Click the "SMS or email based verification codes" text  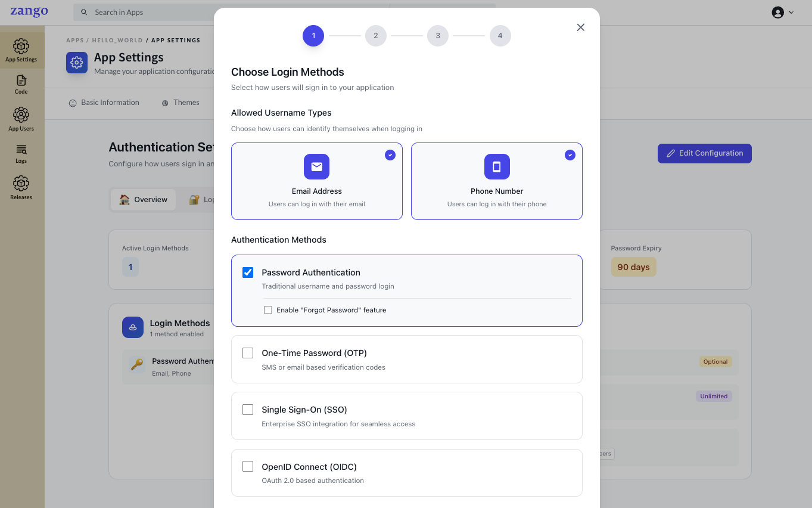pyautogui.click(x=323, y=367)
